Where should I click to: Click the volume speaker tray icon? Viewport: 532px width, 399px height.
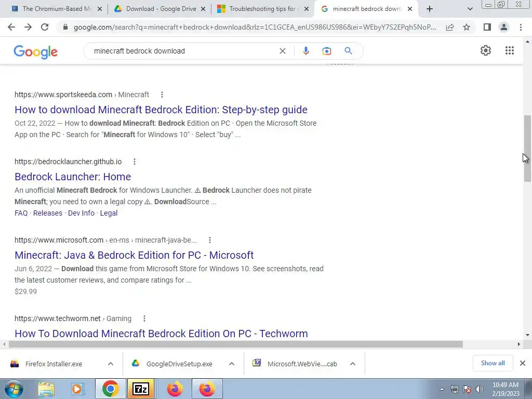pyautogui.click(x=479, y=389)
